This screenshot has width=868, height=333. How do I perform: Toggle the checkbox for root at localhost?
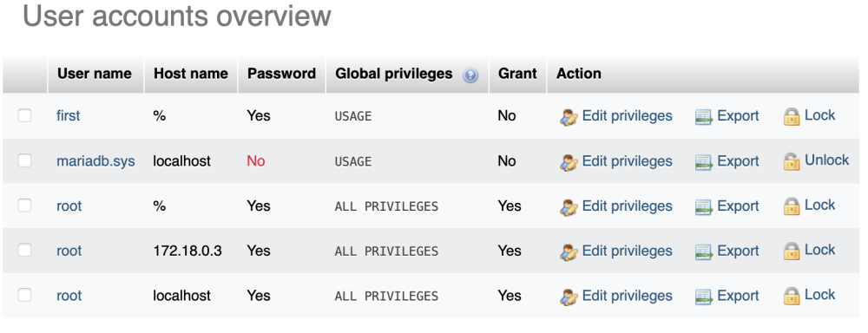24,295
